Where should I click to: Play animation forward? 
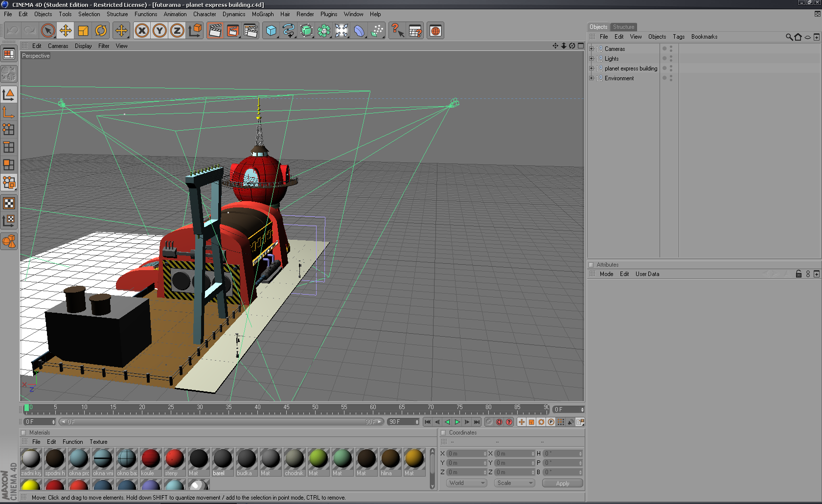pos(457,422)
